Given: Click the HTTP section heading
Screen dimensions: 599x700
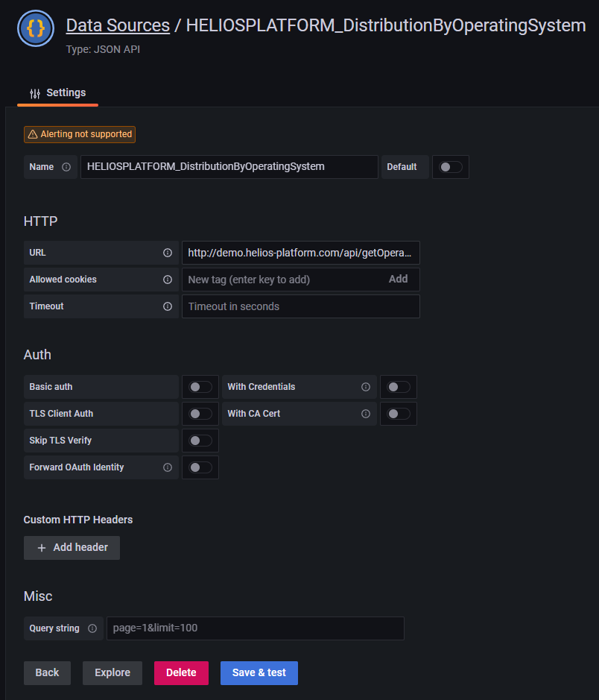Looking at the screenshot, I should (40, 221).
